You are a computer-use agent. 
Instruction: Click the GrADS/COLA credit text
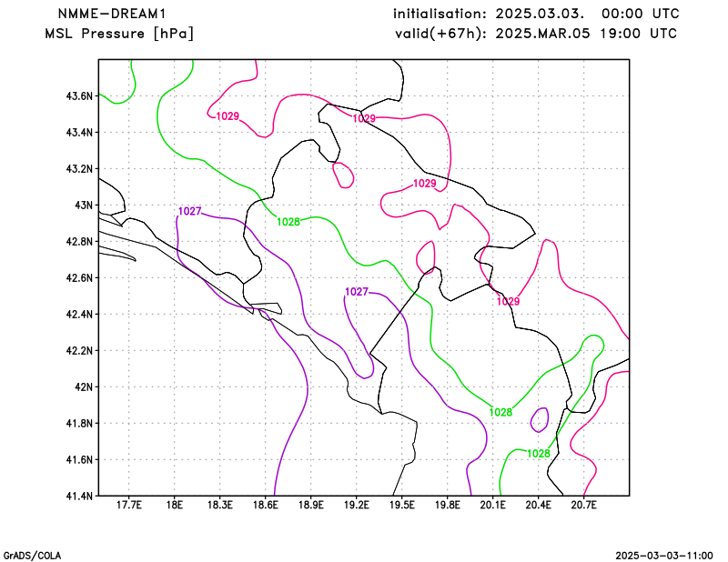(32, 556)
